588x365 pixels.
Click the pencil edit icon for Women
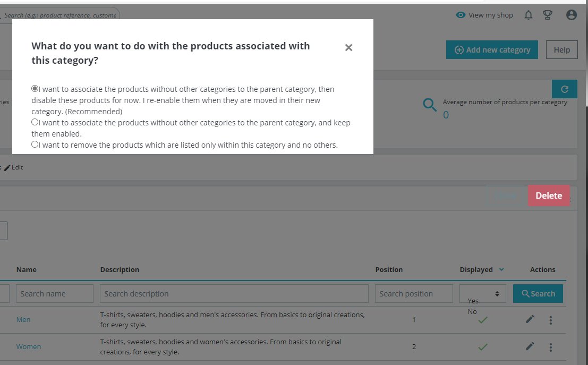(530, 346)
